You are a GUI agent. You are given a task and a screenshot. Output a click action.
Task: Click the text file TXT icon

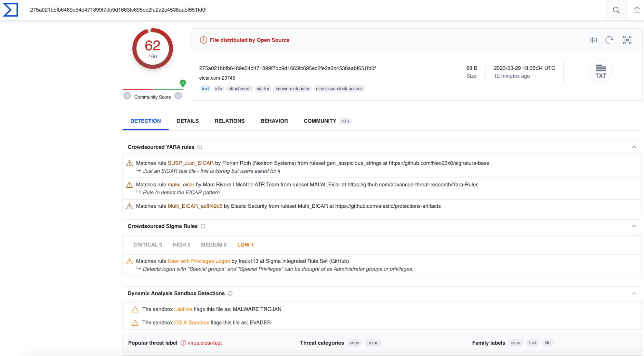[600, 72]
